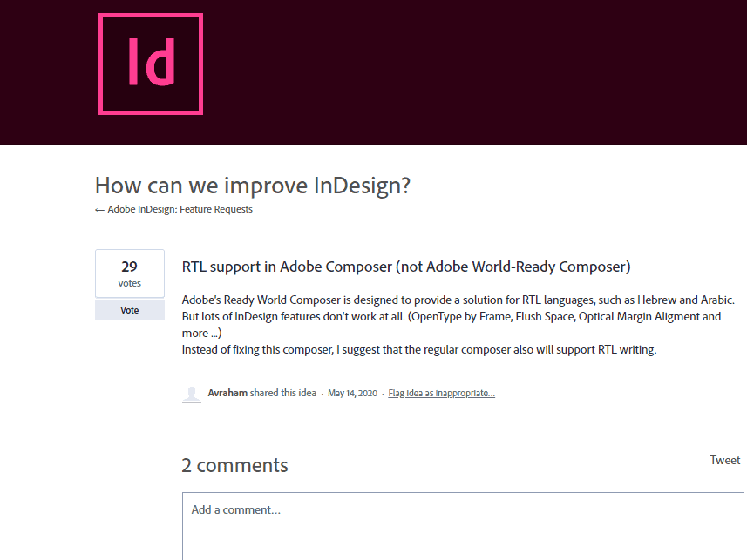This screenshot has height=560, width=747.
Task: Click the May 14, 2020 date
Action: coord(352,394)
